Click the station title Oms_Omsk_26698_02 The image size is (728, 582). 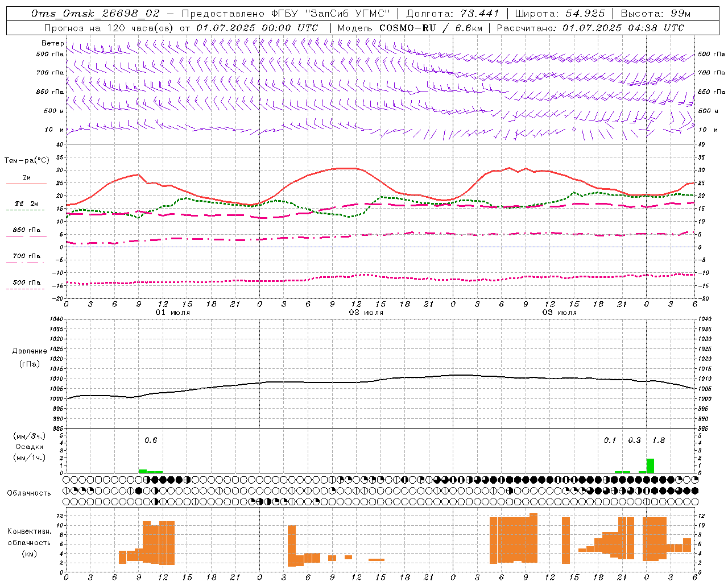(96, 14)
